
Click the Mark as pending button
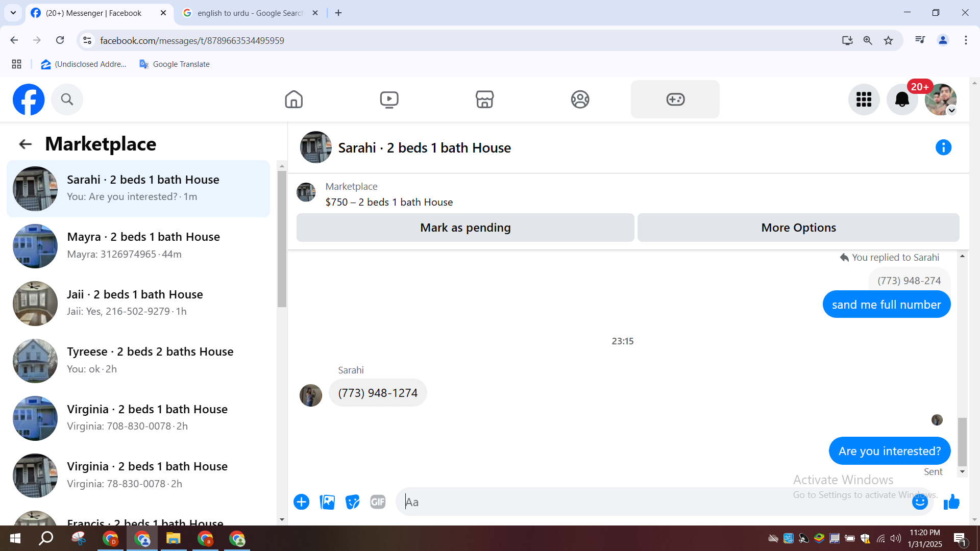[465, 228]
